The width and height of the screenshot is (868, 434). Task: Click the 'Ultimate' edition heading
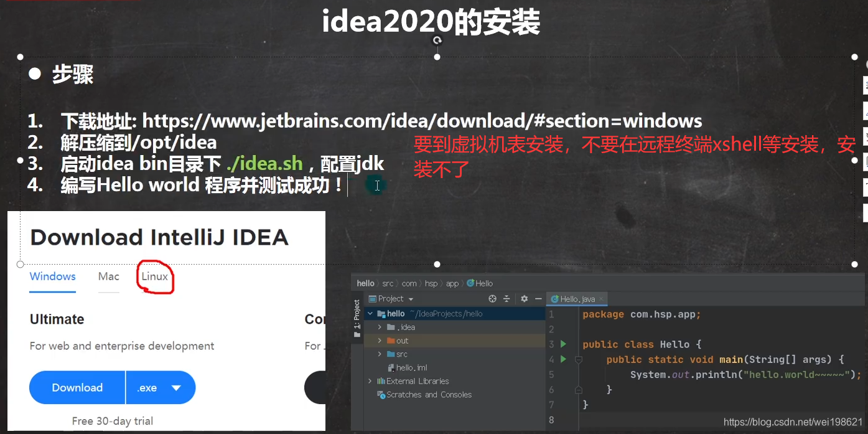[x=57, y=319]
